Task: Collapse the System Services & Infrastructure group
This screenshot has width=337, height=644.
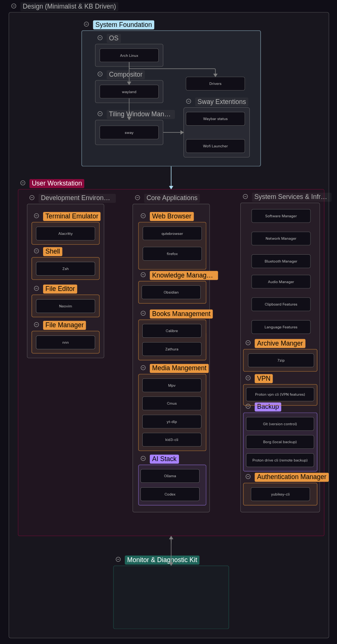Action: [x=245, y=196]
